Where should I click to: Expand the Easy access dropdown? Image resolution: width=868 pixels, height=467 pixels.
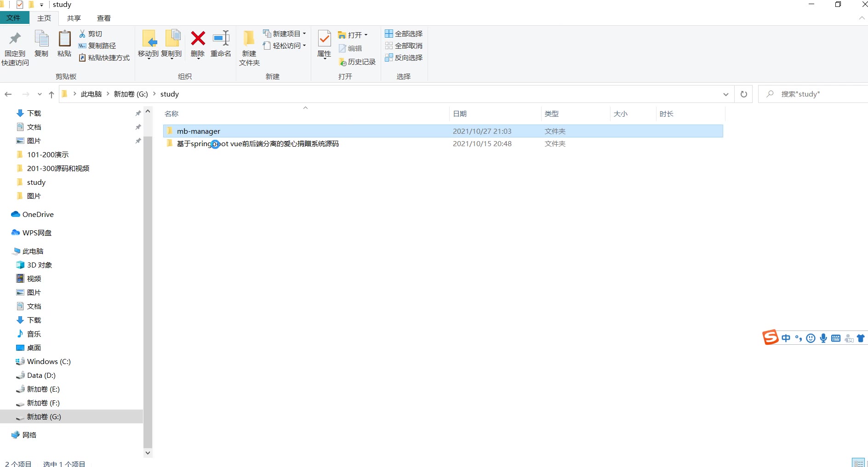pyautogui.click(x=284, y=46)
